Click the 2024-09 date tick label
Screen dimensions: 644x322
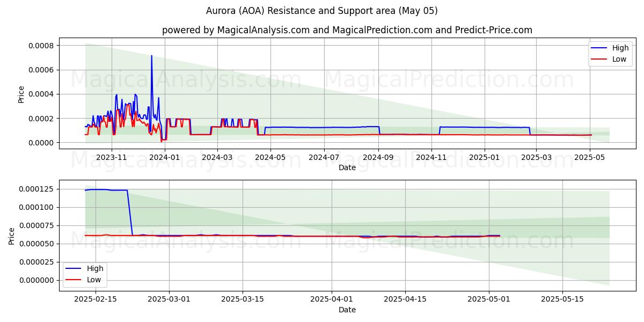point(378,157)
